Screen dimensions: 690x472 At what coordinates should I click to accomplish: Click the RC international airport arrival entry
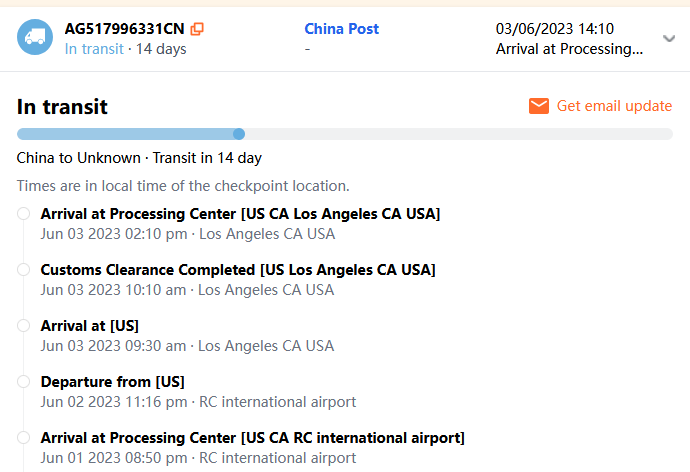click(x=252, y=438)
